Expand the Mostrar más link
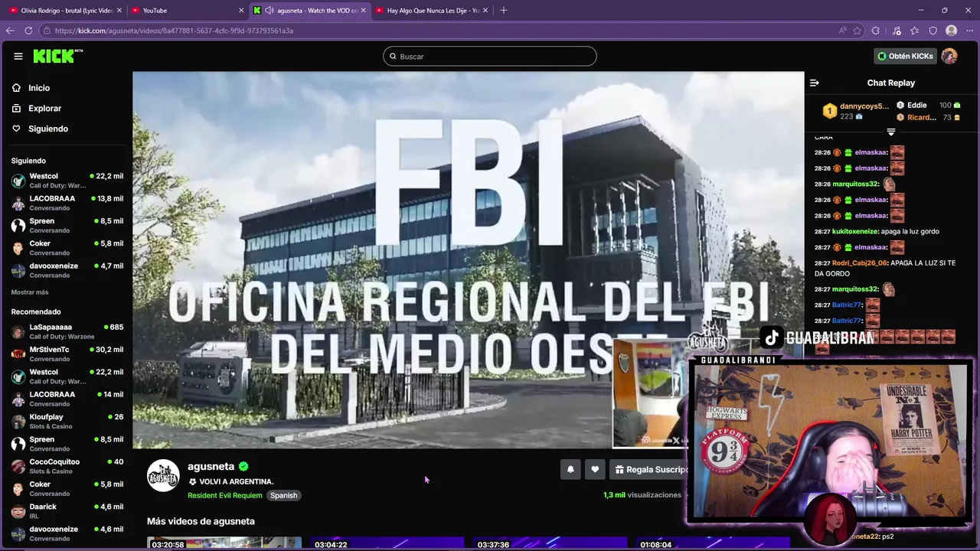Viewport: 980px width, 551px height. (x=30, y=292)
